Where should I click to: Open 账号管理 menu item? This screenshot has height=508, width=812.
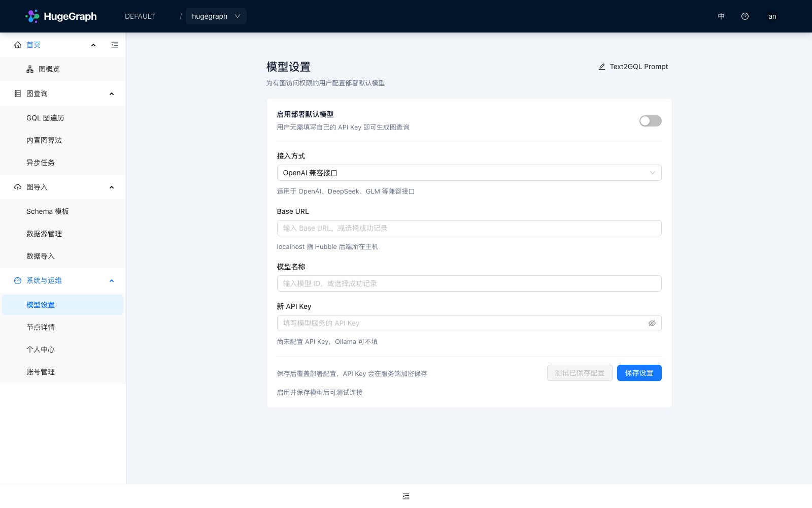point(63,372)
